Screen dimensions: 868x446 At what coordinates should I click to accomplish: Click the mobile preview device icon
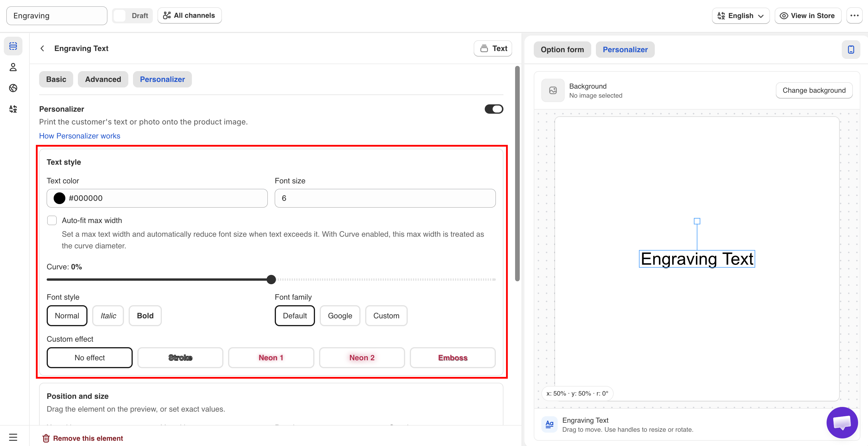pos(851,50)
